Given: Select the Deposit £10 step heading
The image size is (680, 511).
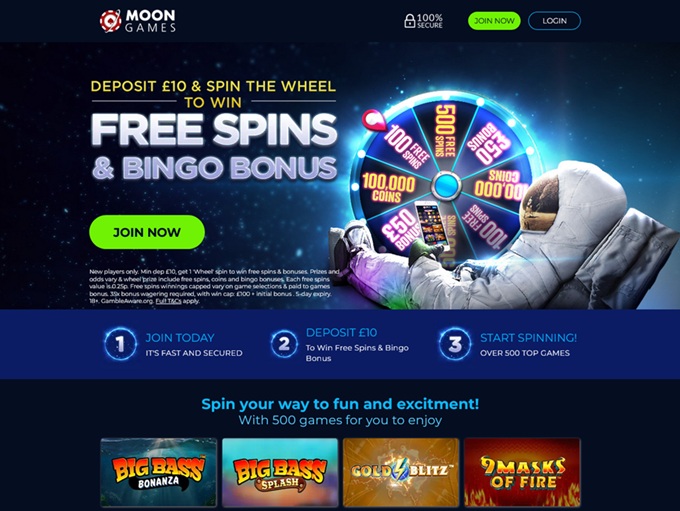Looking at the screenshot, I should pyautogui.click(x=341, y=333).
